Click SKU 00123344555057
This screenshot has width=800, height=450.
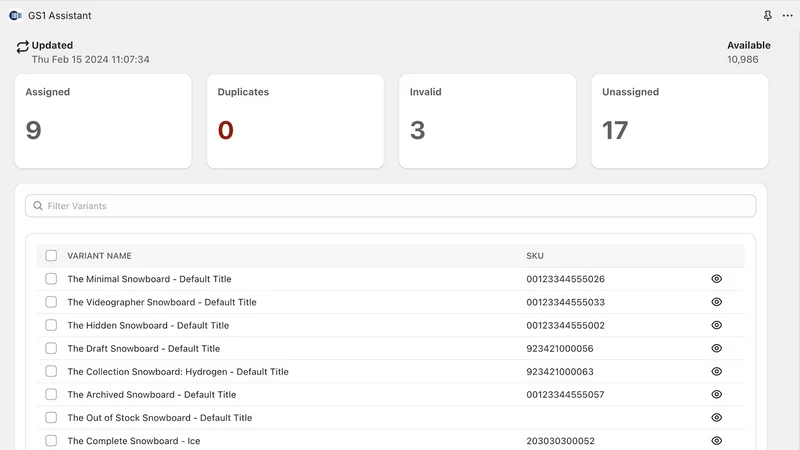coord(565,394)
